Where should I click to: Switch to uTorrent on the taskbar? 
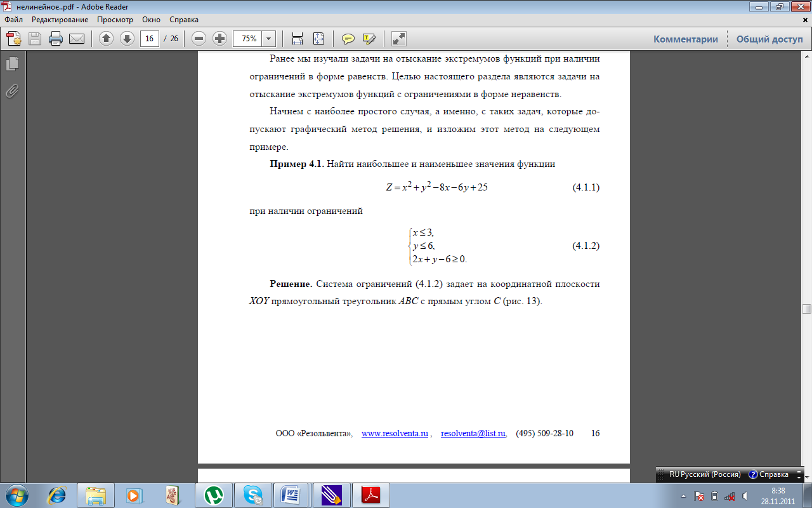tap(214, 495)
